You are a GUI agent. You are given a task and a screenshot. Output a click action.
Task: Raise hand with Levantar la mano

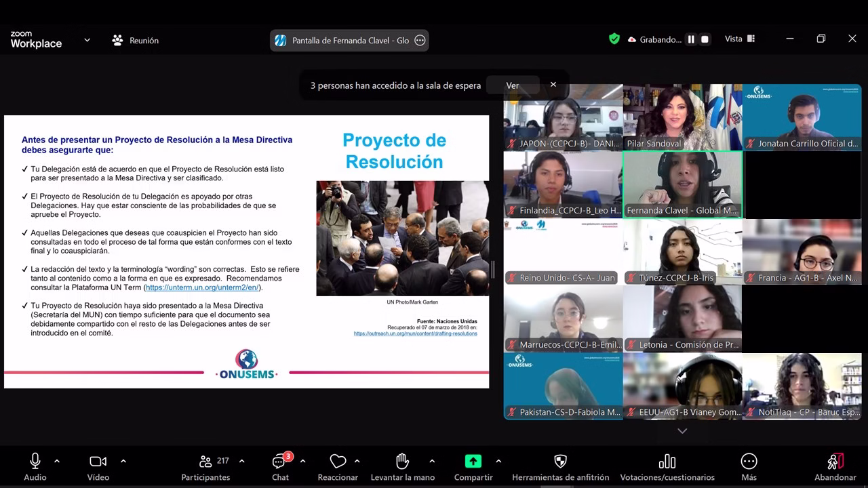coord(402,462)
